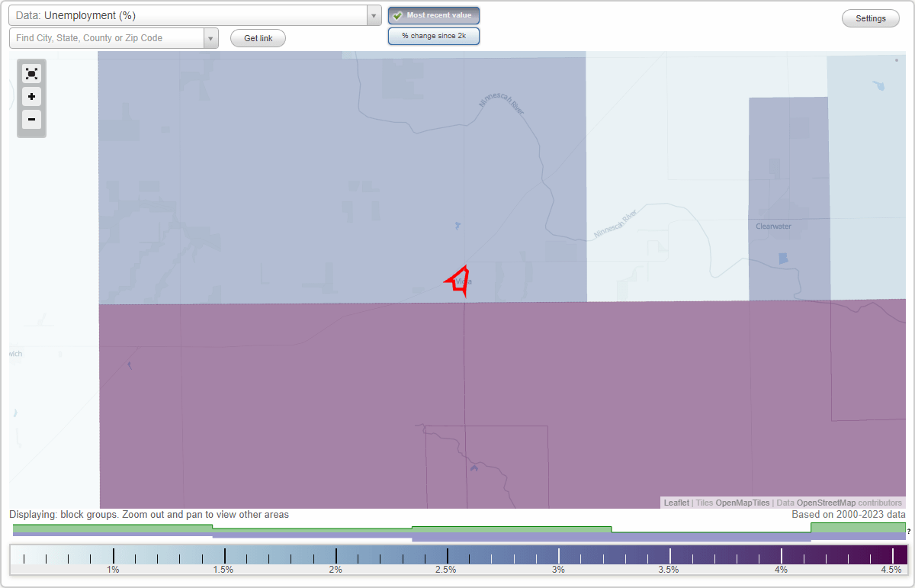
Task: Open the data metric selection arrow
Action: click(373, 14)
